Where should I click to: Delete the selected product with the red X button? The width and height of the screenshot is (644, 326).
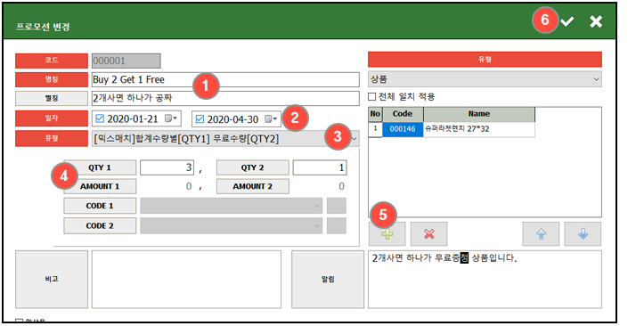428,234
